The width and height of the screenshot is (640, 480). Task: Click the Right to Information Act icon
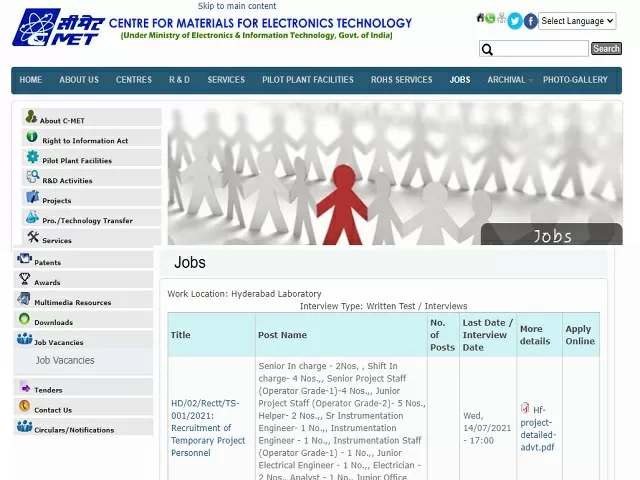point(32,137)
